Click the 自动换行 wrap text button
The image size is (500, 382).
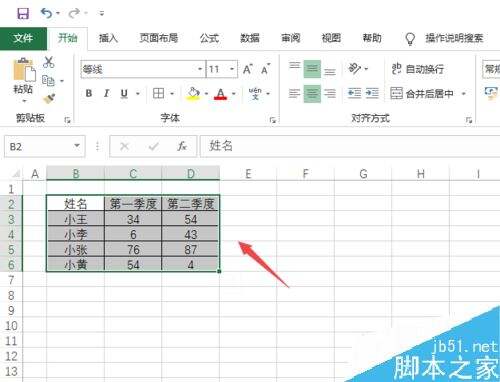[418, 69]
